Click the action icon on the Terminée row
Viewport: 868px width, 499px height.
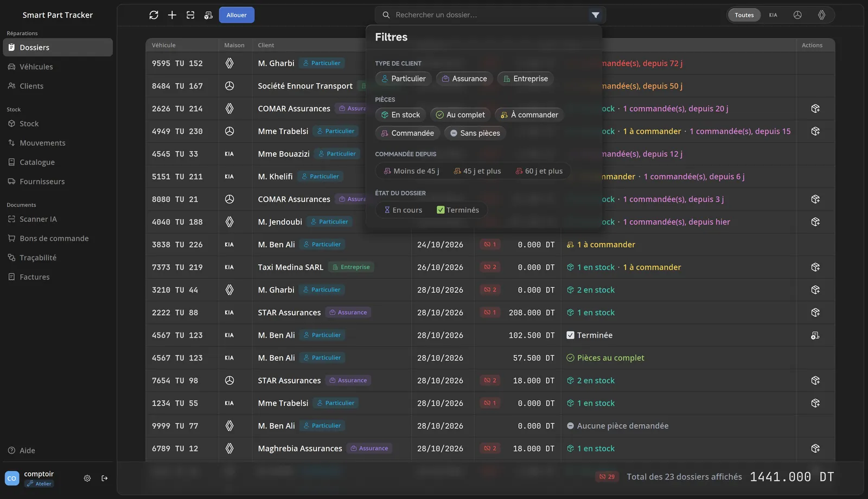coord(815,335)
